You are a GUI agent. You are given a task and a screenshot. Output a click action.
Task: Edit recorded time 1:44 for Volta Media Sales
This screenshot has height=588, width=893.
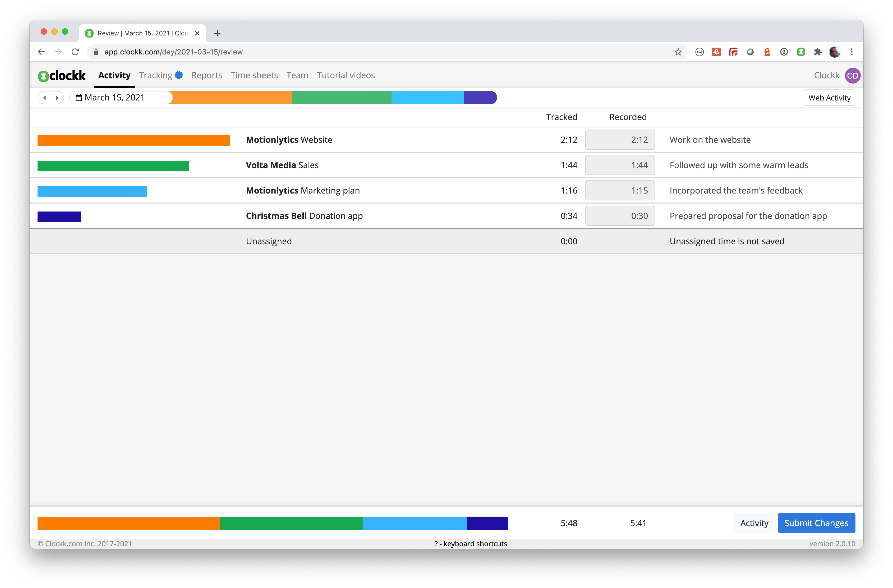[620, 165]
